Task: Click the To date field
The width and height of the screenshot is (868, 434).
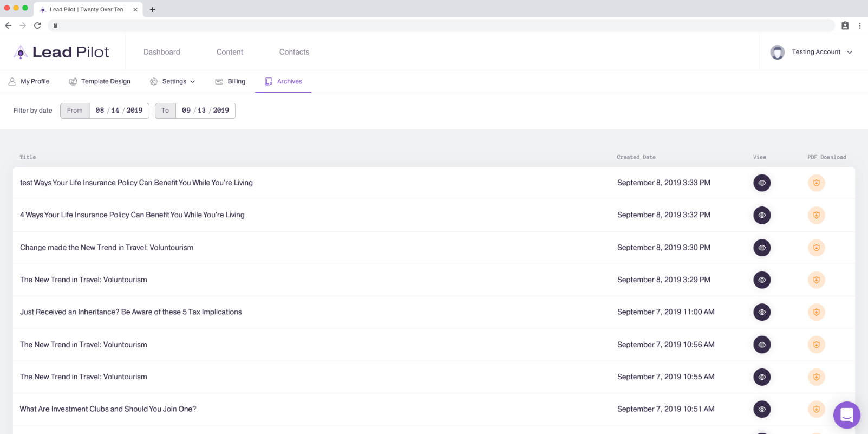Action: tap(205, 111)
